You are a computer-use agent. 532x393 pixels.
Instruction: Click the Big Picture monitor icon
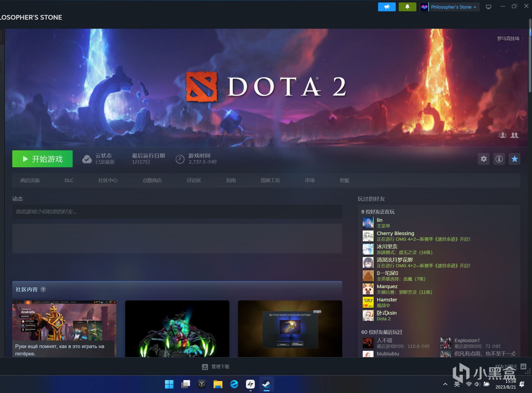(x=488, y=7)
